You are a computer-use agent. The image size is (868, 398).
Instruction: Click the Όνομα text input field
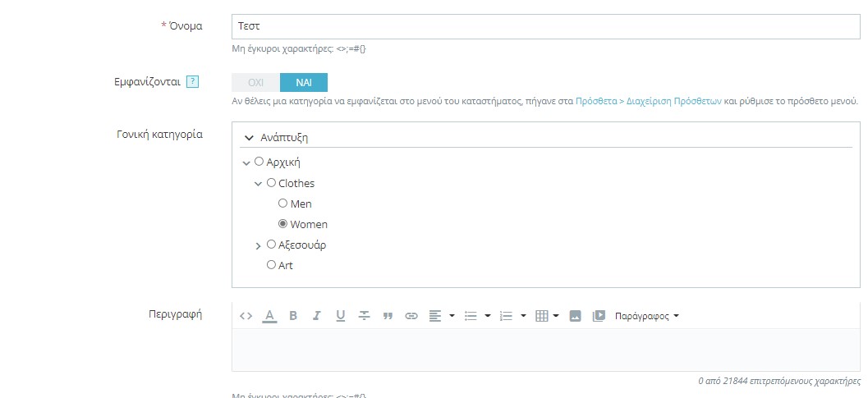[545, 26]
